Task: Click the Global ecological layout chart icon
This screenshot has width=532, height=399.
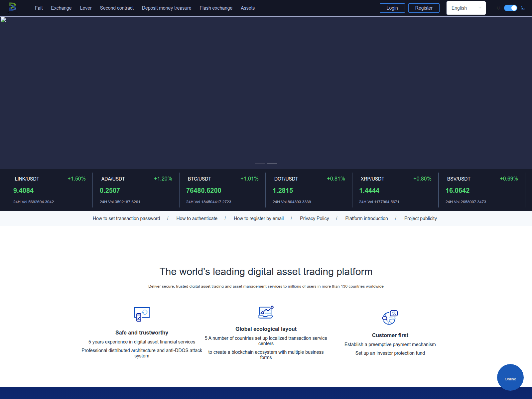Action: point(266,312)
